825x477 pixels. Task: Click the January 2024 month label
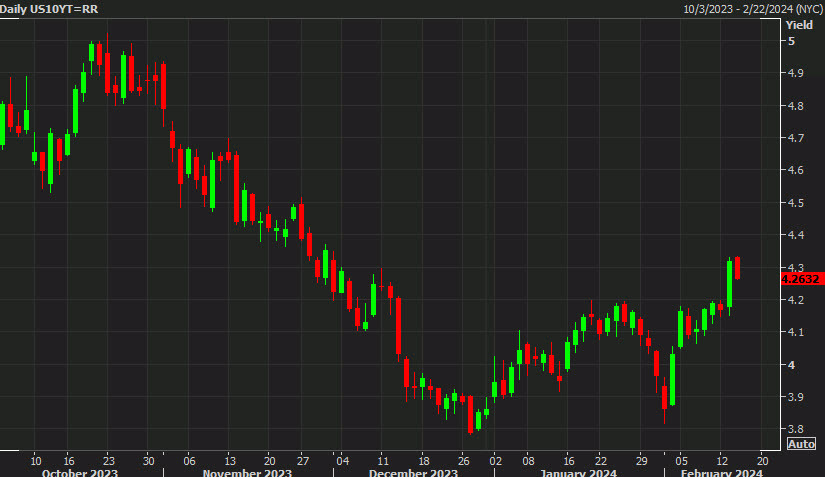click(578, 472)
